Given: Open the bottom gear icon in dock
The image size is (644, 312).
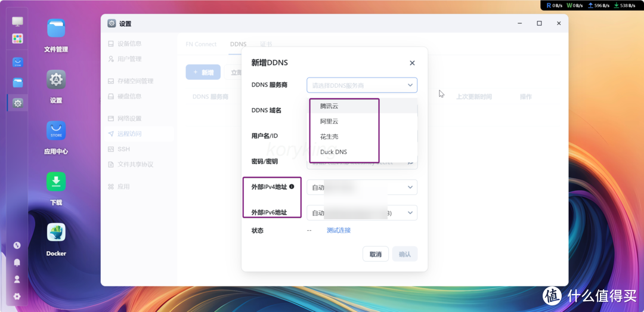Looking at the screenshot, I should [x=17, y=296].
